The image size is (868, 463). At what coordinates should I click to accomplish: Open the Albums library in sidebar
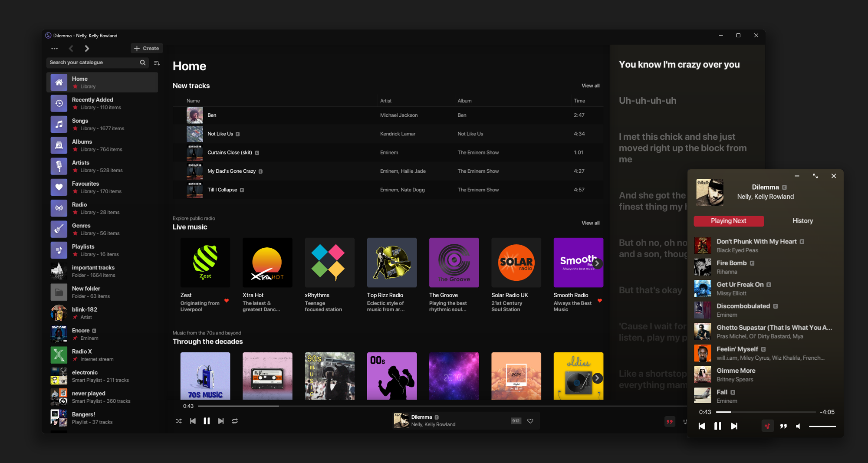[102, 145]
